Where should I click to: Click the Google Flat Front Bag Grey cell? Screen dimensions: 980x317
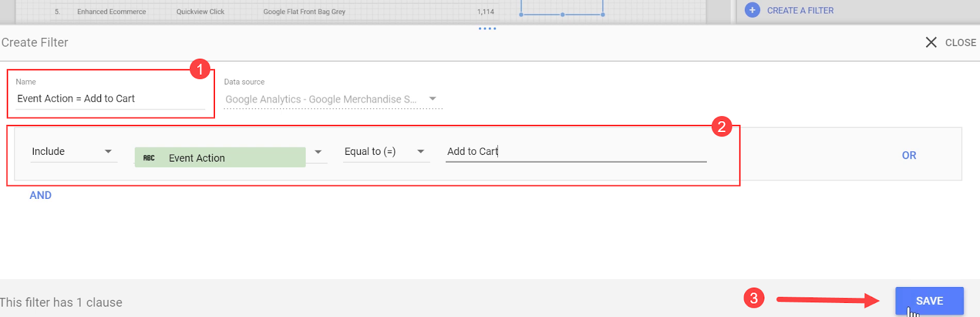click(x=304, y=12)
